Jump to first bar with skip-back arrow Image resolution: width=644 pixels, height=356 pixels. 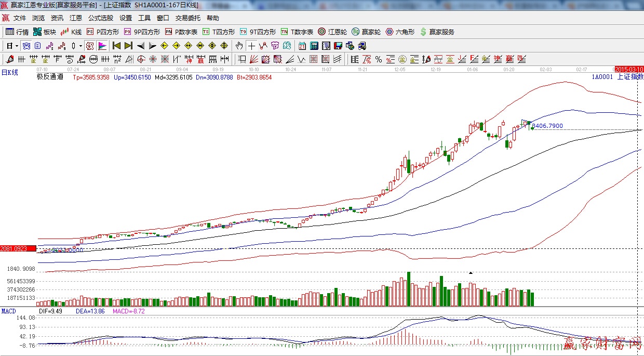[x=116, y=46]
